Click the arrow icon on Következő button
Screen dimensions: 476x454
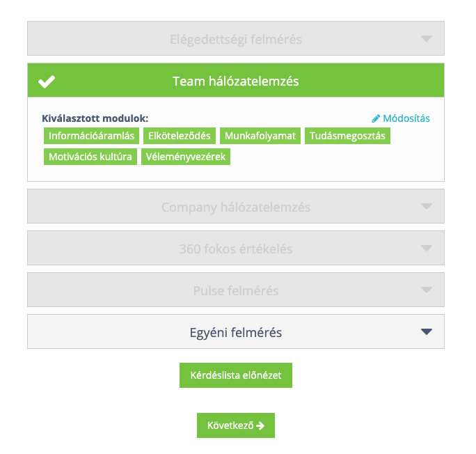coord(260,425)
